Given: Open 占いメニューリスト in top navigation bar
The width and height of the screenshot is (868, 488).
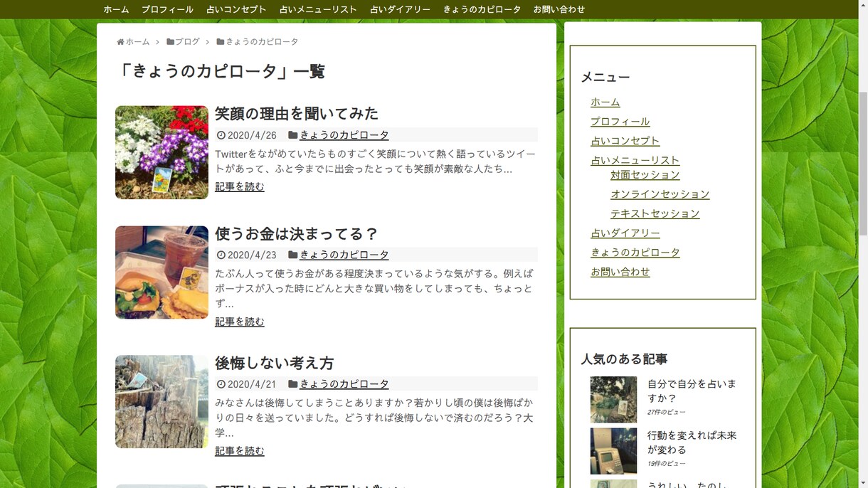Looking at the screenshot, I should tap(318, 9).
